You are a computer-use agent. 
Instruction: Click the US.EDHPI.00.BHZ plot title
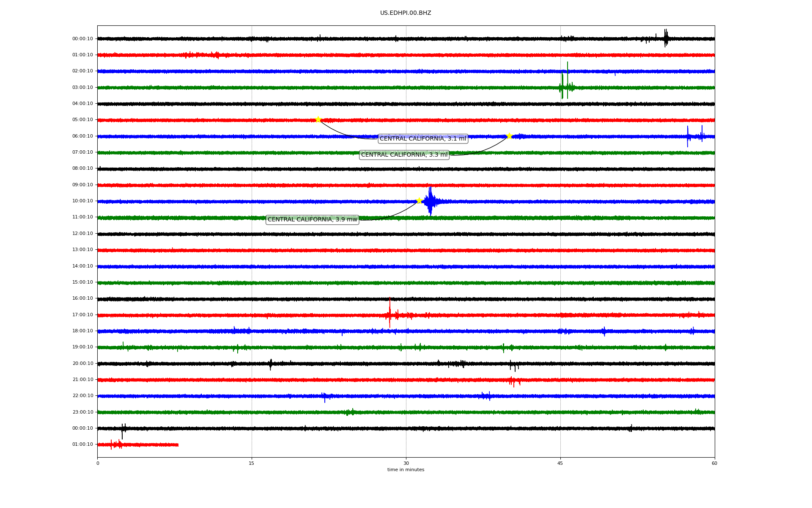(405, 13)
